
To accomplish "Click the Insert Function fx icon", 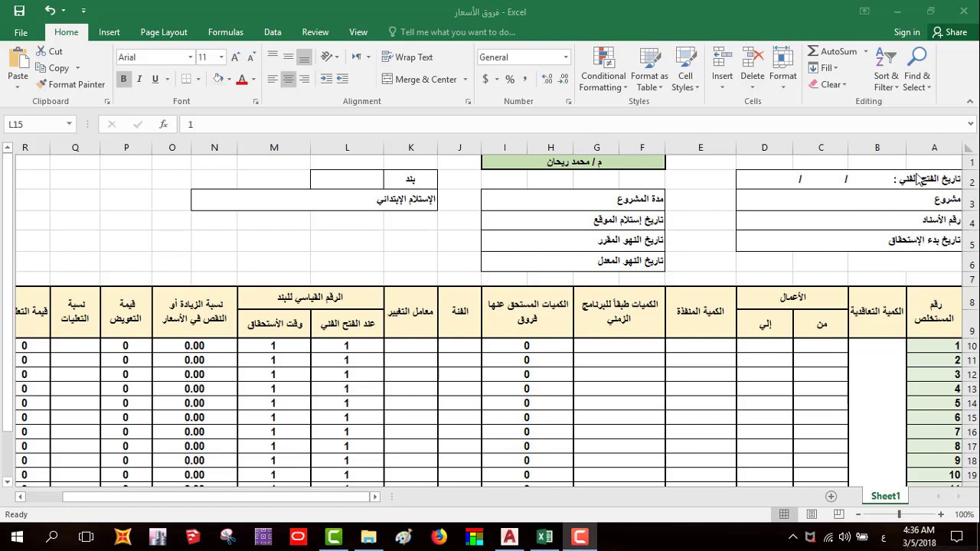I will point(163,124).
